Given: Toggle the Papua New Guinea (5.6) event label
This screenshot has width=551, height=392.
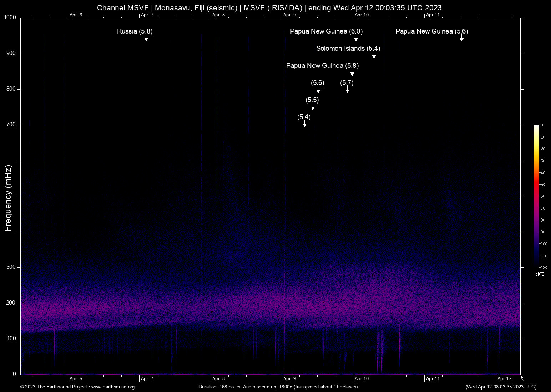Looking at the screenshot, I should pyautogui.click(x=432, y=31).
